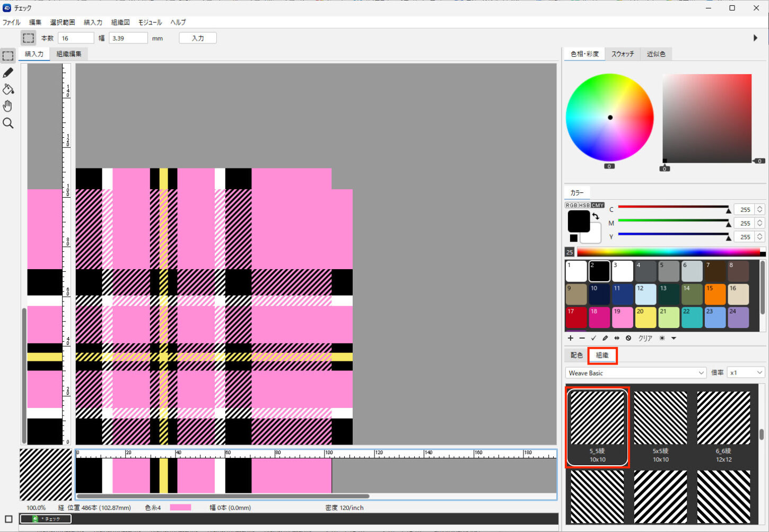Pick yellow color swatch number 20
The height and width of the screenshot is (532, 769).
pos(645,317)
